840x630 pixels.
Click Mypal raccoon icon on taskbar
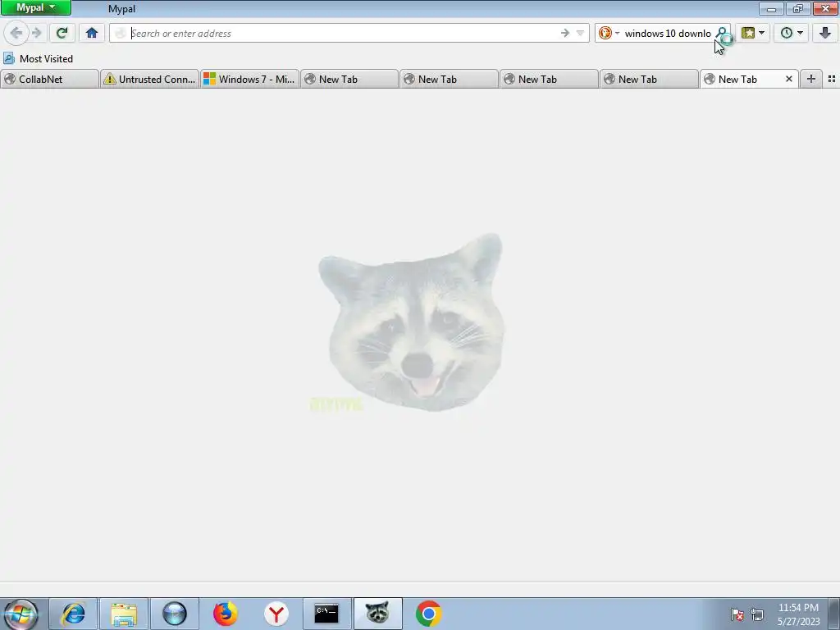(x=377, y=614)
